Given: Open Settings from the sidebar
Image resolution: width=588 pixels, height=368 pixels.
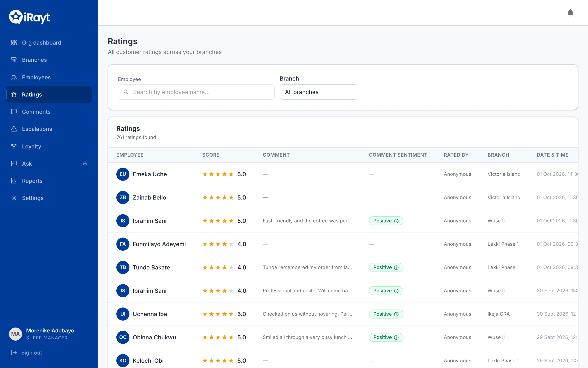Looking at the screenshot, I should point(49,198).
